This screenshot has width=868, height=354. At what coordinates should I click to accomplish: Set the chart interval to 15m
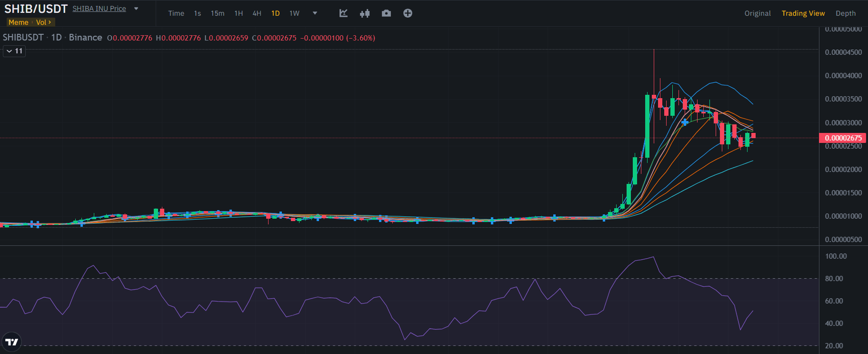[218, 13]
